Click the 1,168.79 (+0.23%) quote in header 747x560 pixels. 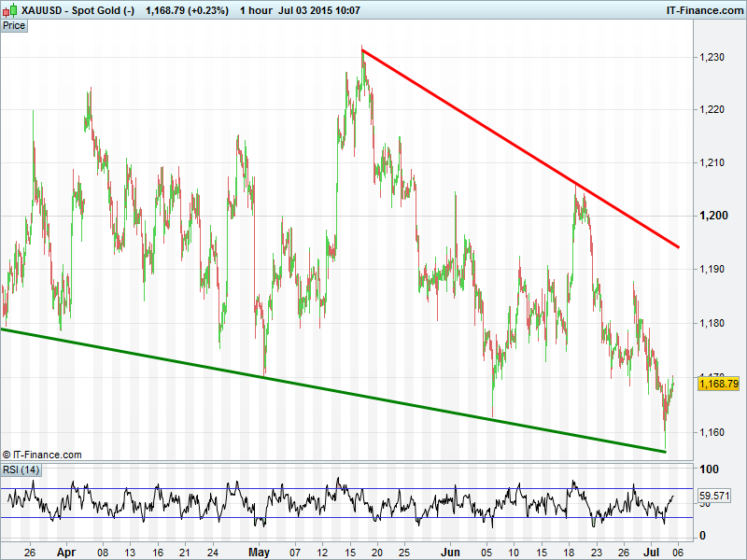187,10
